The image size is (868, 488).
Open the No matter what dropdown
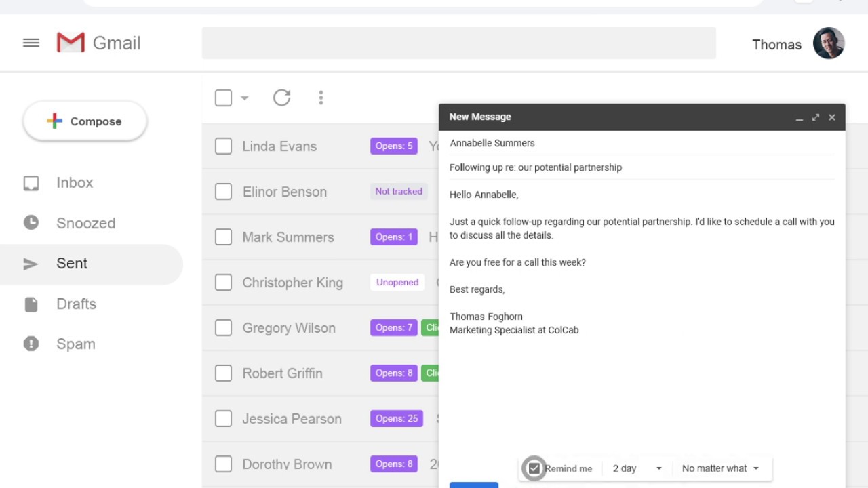(x=720, y=468)
